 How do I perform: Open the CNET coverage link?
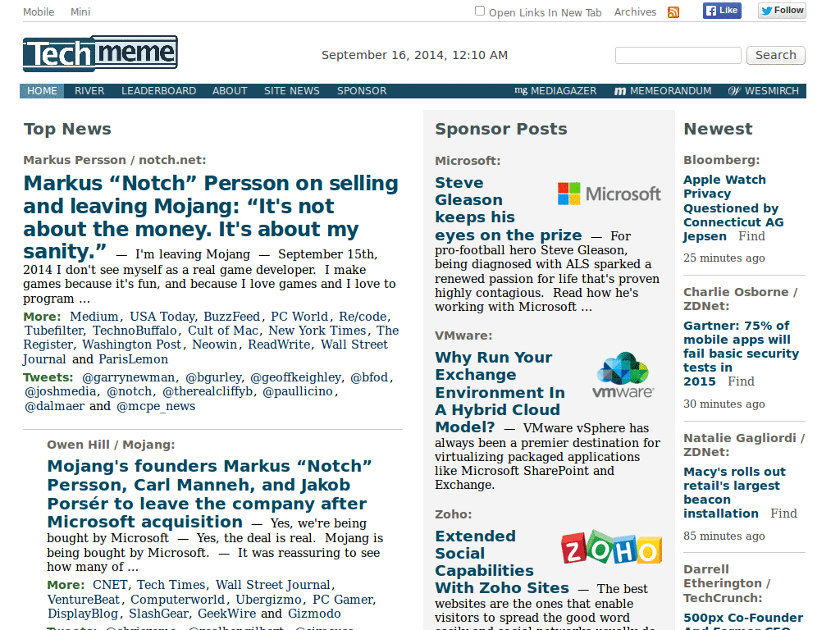(x=110, y=585)
